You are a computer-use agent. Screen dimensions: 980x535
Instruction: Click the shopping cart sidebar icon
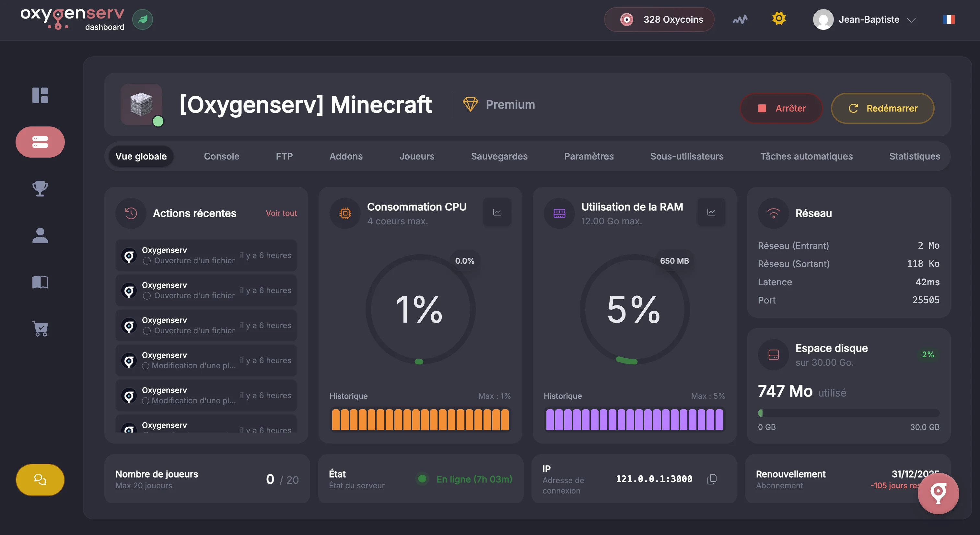point(40,329)
